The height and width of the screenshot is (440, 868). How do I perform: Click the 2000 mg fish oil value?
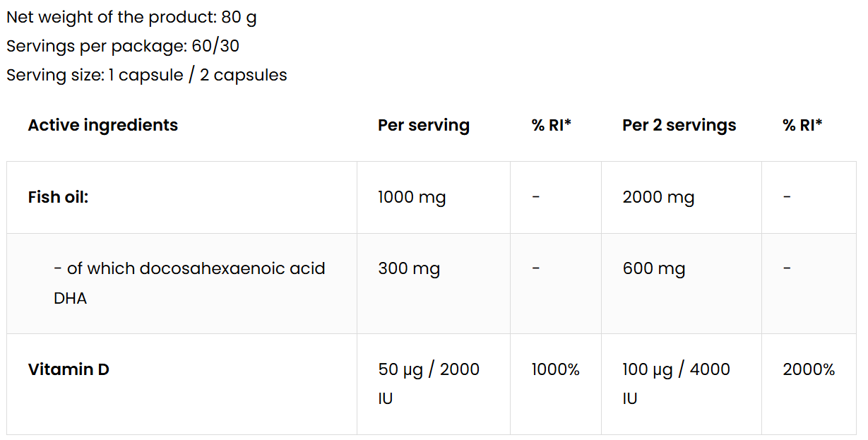click(x=658, y=197)
